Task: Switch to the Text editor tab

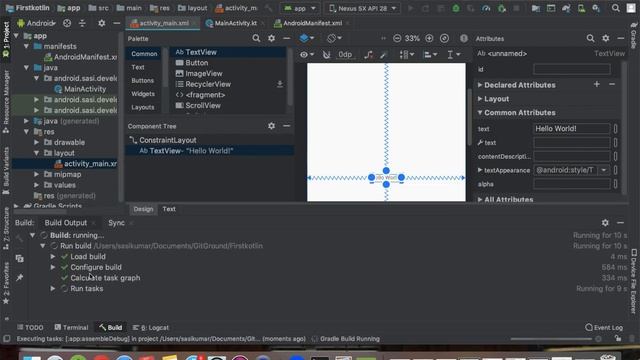Action: pos(169,209)
